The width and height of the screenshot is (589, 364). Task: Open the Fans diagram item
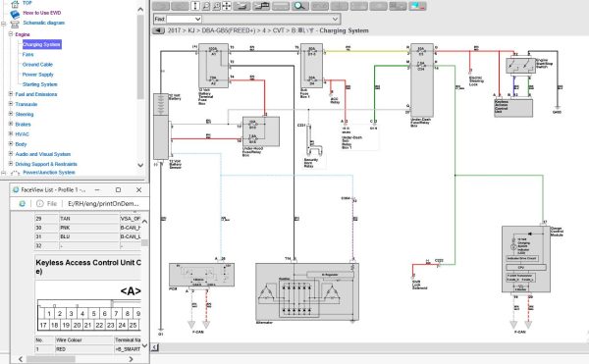(27, 54)
